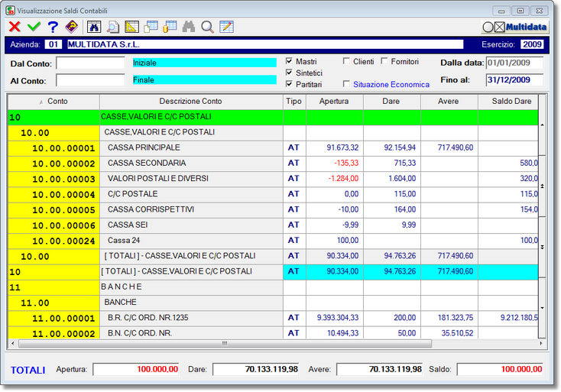Viewport: 561px width, 392px height.
Task: Enable the Fornitori checkbox
Action: 384,61
